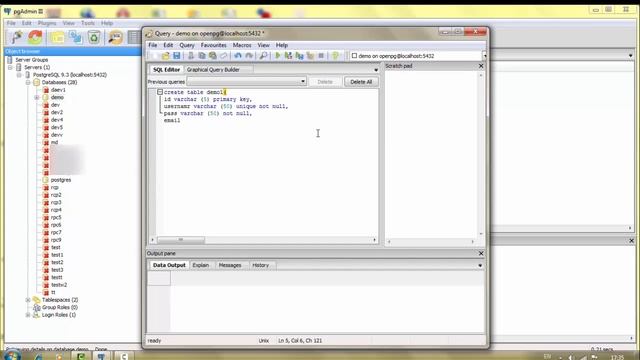Open Tools menu in pgAdmin main window
Viewport: 640px width, 360px height.
(x=88, y=23)
